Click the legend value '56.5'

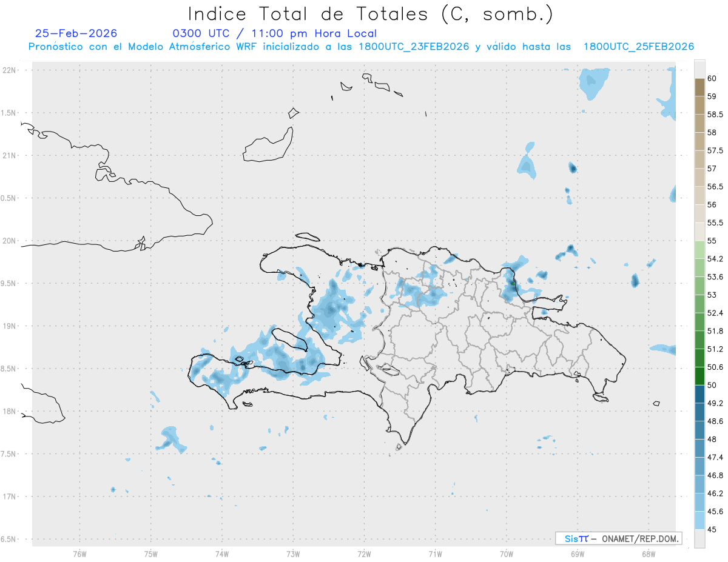(x=715, y=186)
